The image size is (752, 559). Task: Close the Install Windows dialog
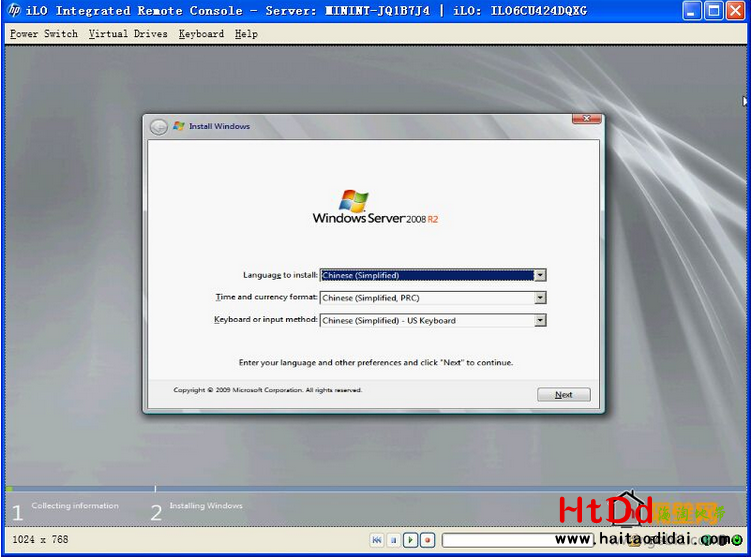tap(587, 118)
